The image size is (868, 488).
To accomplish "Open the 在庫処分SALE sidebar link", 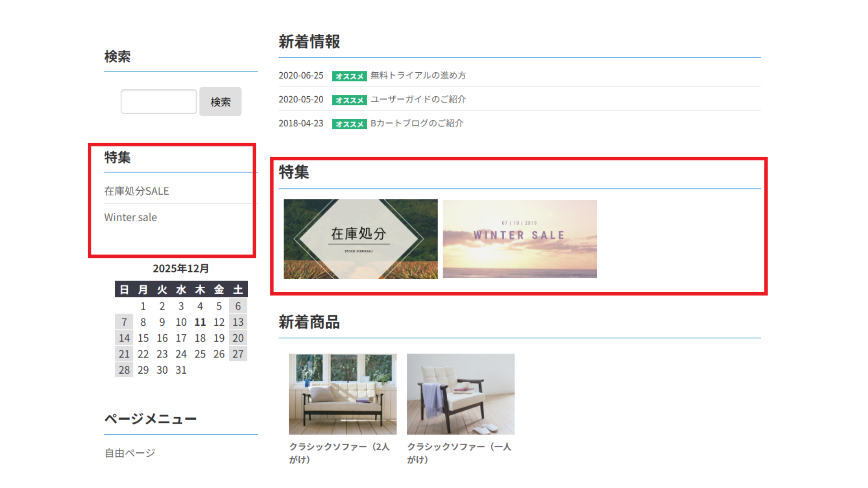I will pos(137,191).
